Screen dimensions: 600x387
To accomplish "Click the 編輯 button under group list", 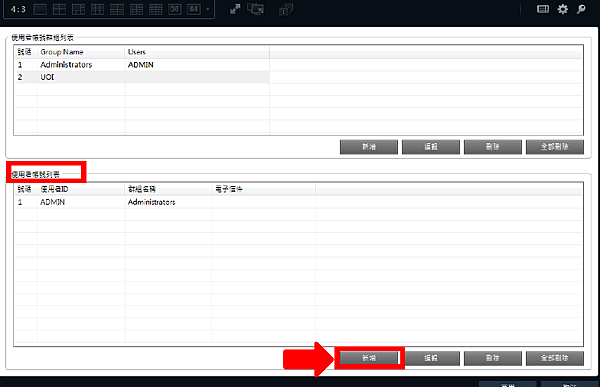I will pyautogui.click(x=431, y=147).
